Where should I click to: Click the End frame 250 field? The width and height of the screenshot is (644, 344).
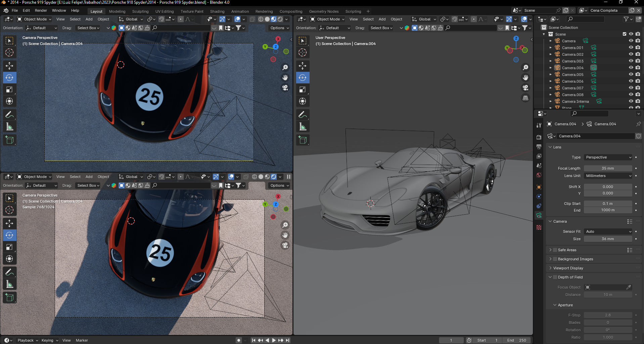click(517, 340)
